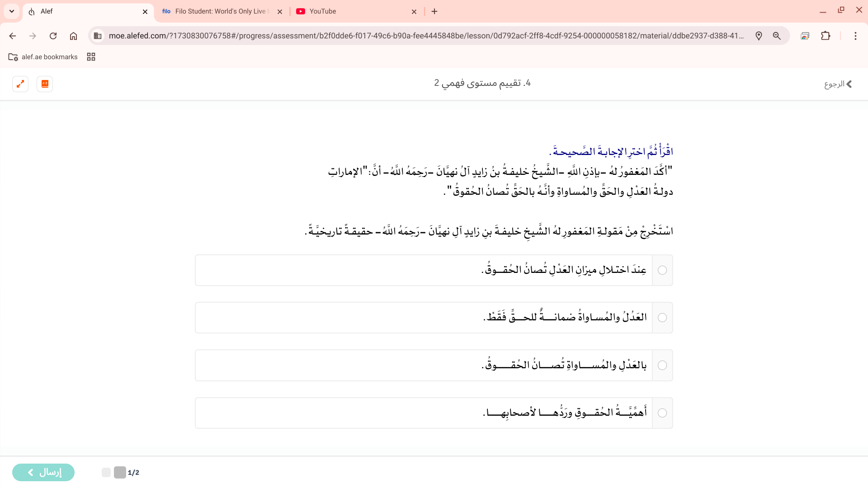Image resolution: width=868 pixels, height=488 pixels.
Task: Open Chrome three-dot menu
Action: 855,36
